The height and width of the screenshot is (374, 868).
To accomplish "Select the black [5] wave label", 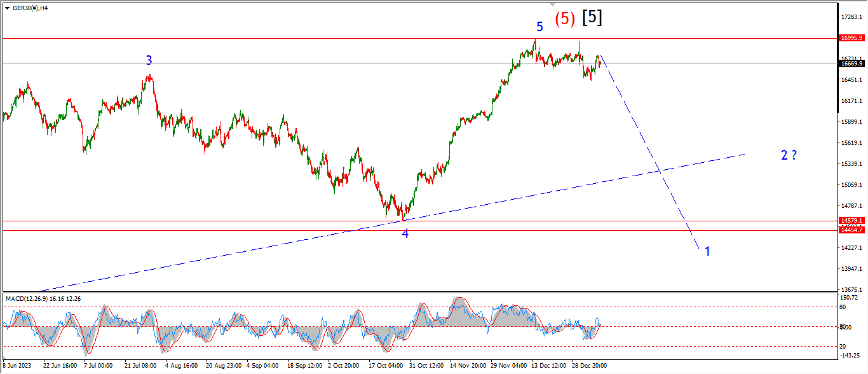I will pyautogui.click(x=592, y=18).
